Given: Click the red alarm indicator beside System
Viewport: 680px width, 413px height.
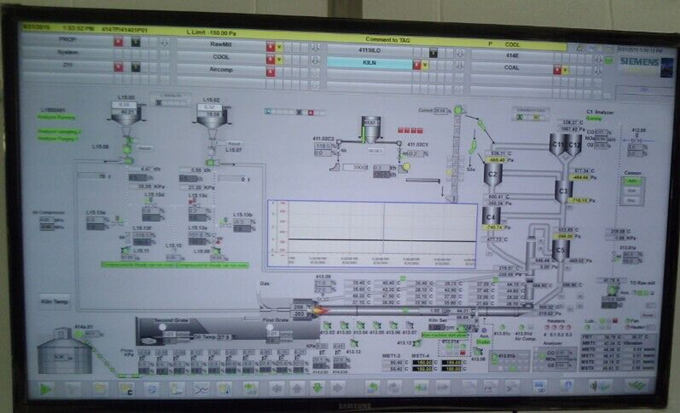Looking at the screenshot, I should click(118, 56).
